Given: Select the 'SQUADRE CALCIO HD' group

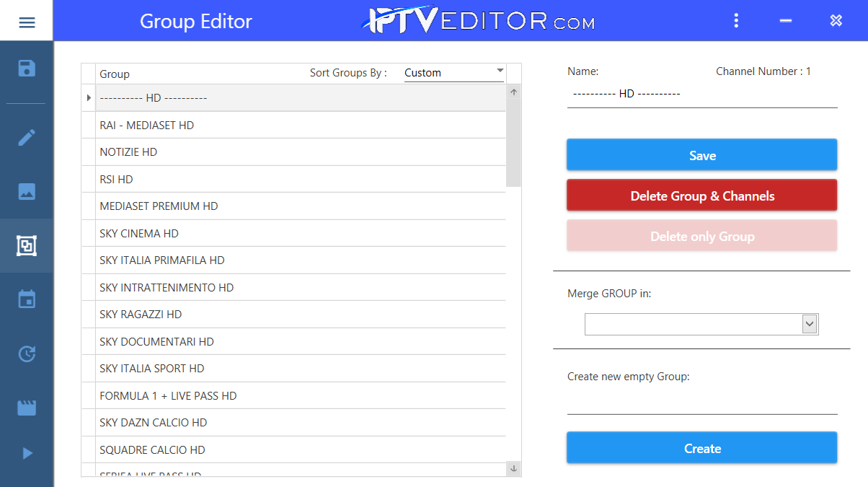Looking at the screenshot, I should pyautogui.click(x=301, y=449).
